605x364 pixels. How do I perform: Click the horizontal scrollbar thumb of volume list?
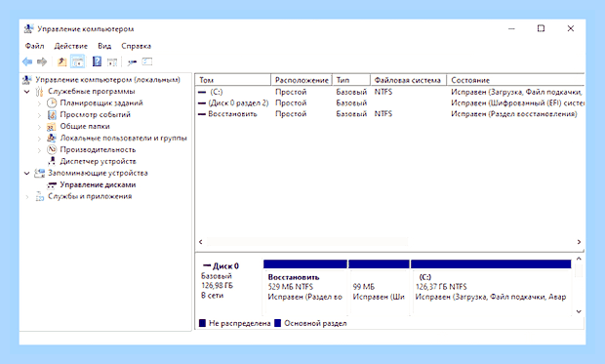click(307, 242)
